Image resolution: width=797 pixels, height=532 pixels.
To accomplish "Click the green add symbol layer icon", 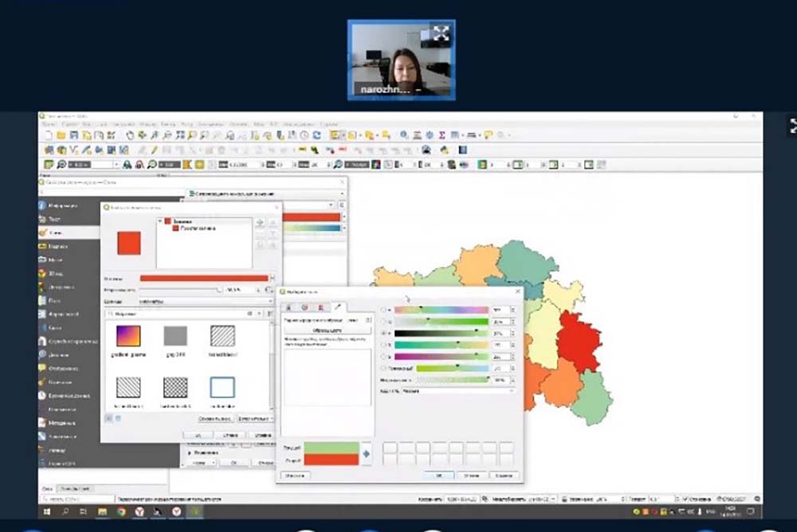I will point(260,222).
